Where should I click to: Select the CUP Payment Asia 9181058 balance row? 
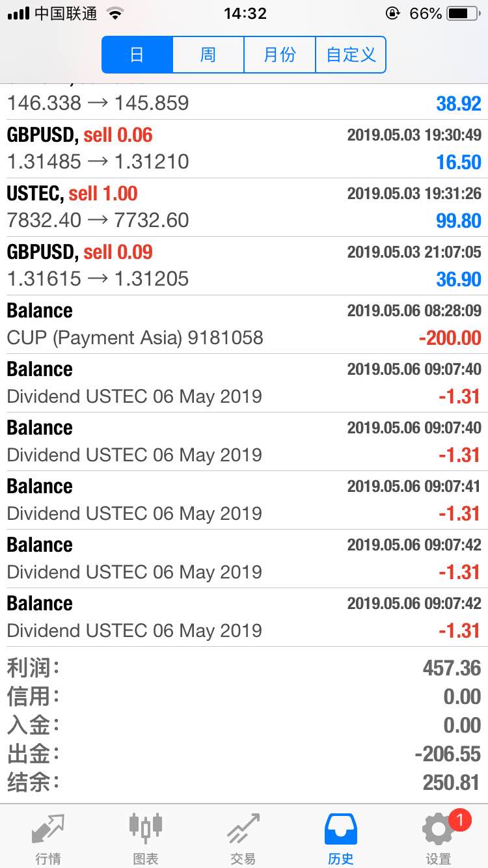(x=244, y=325)
